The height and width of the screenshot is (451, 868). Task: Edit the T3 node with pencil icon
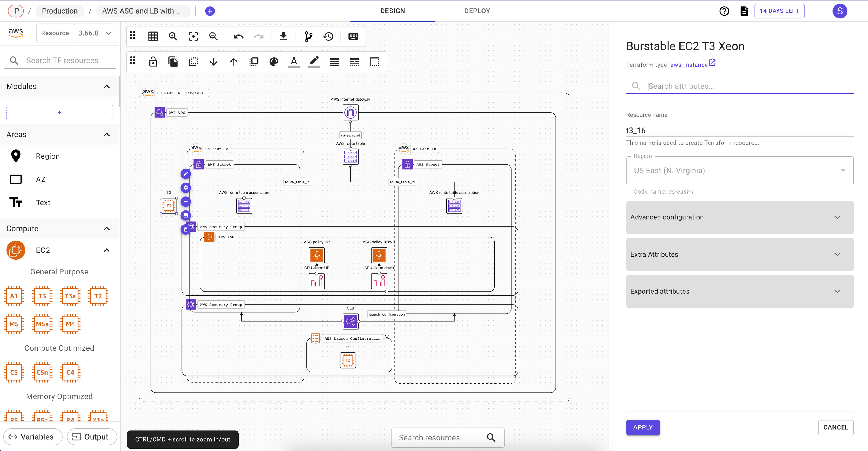[186, 174]
